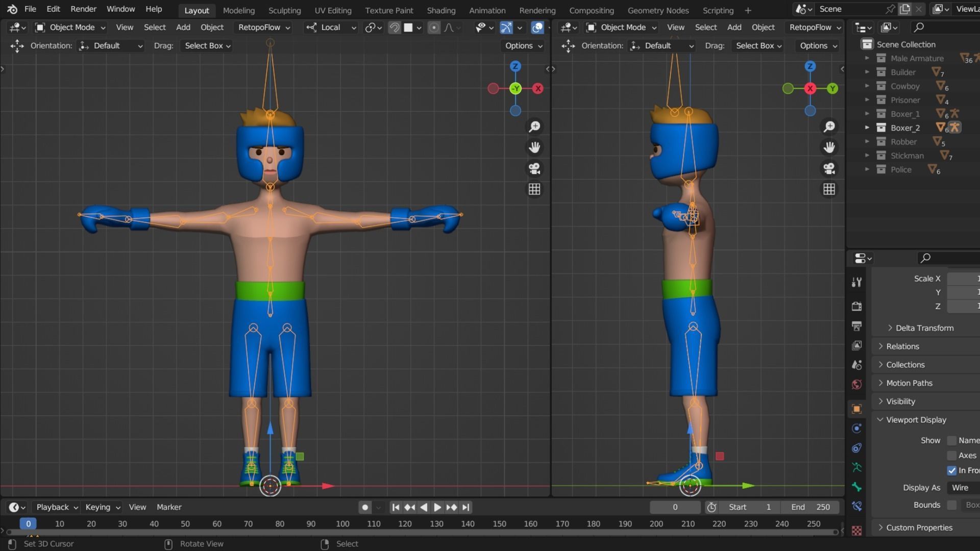
Task: Switch to the Sculpting workspace tab
Action: point(284,10)
